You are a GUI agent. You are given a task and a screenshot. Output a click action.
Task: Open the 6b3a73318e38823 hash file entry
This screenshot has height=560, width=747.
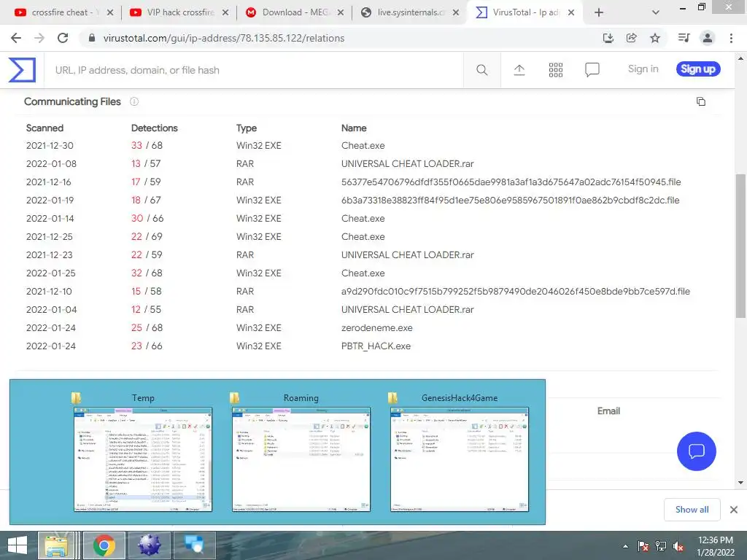[510, 200]
